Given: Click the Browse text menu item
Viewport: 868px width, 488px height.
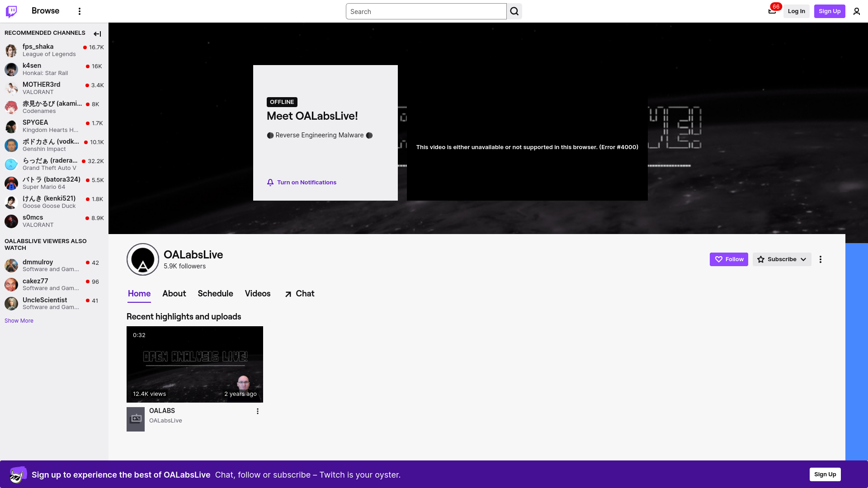Looking at the screenshot, I should [45, 11].
